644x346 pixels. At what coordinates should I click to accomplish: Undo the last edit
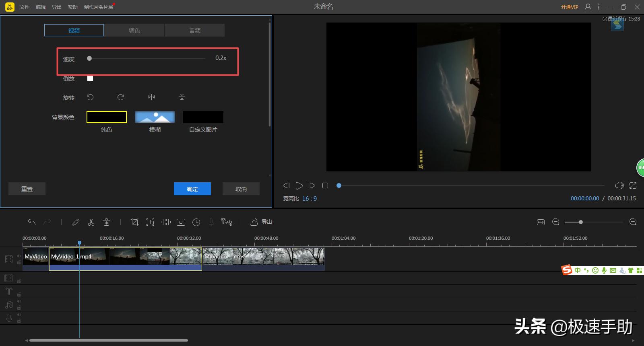click(32, 222)
